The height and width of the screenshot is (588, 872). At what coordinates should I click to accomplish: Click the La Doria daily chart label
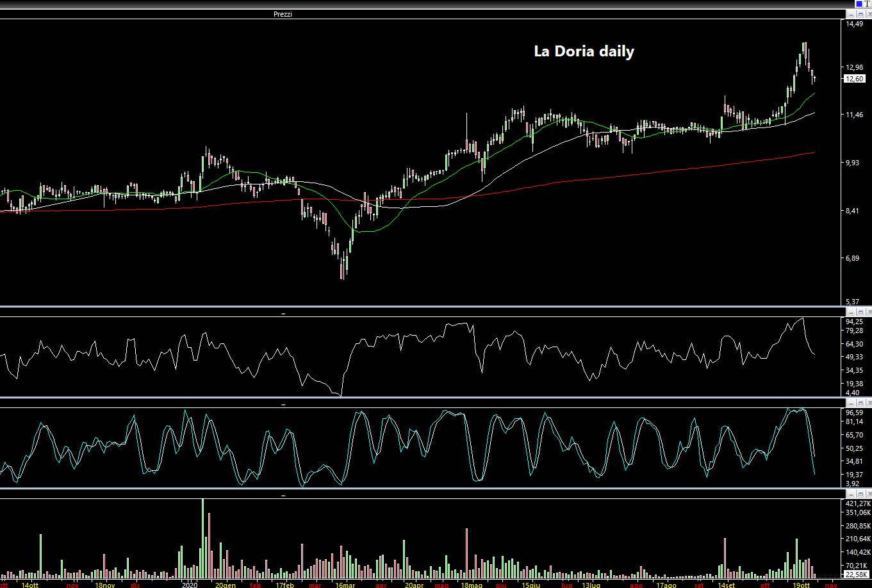coord(584,51)
